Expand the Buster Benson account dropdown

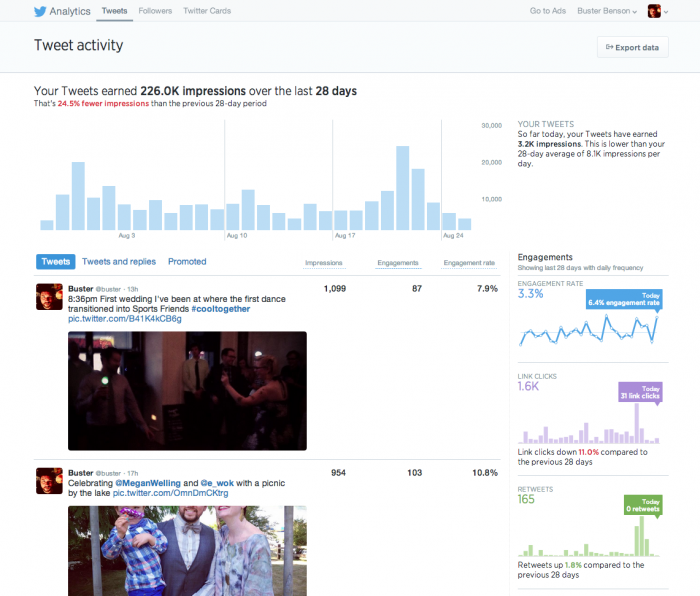pos(608,11)
